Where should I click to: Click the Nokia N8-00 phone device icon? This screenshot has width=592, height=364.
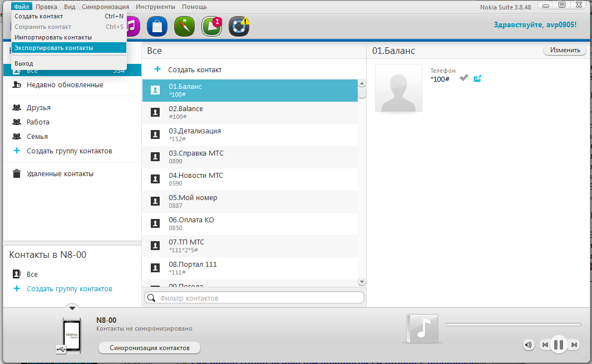click(x=72, y=335)
